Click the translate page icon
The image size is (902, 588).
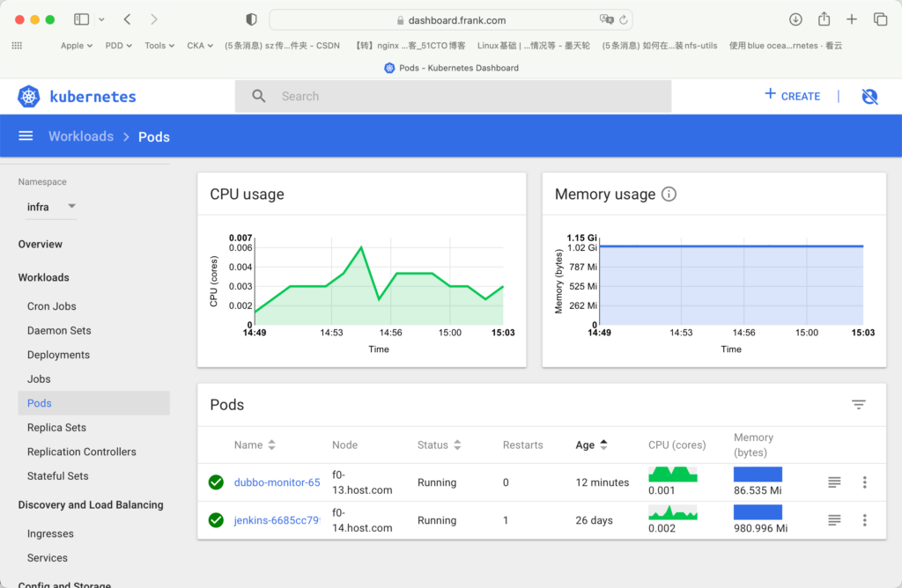click(x=606, y=19)
